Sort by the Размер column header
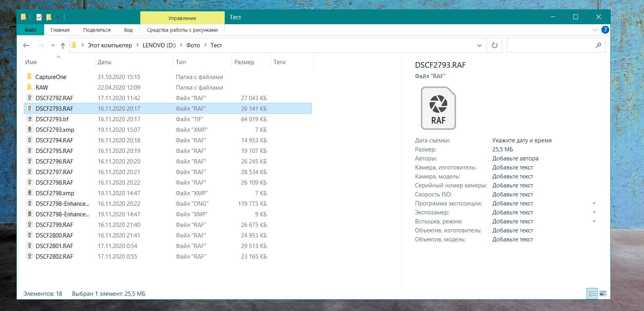Image resolution: width=644 pixels, height=311 pixels. click(244, 62)
